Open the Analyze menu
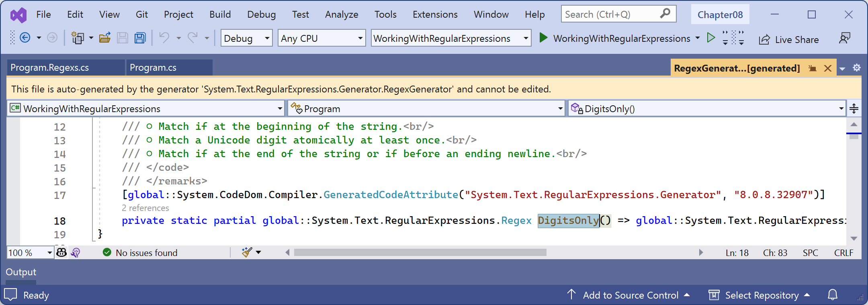Viewport: 868px width, 305px height. (342, 14)
